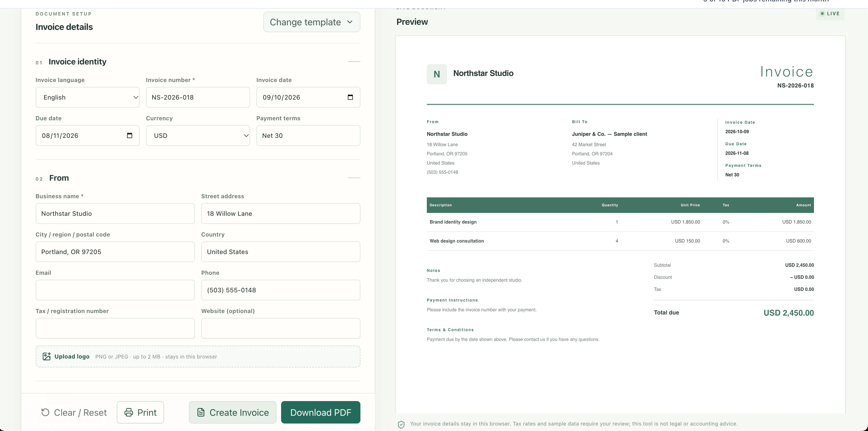Collapse the Invoice identity section
This screenshot has height=431, width=868.
coord(354,62)
